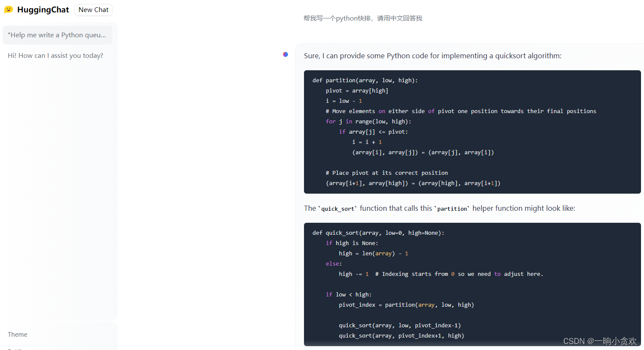This screenshot has height=350, width=644.
Task: Click the sentence "Sure, I can provide some Python code"
Action: 433,56
